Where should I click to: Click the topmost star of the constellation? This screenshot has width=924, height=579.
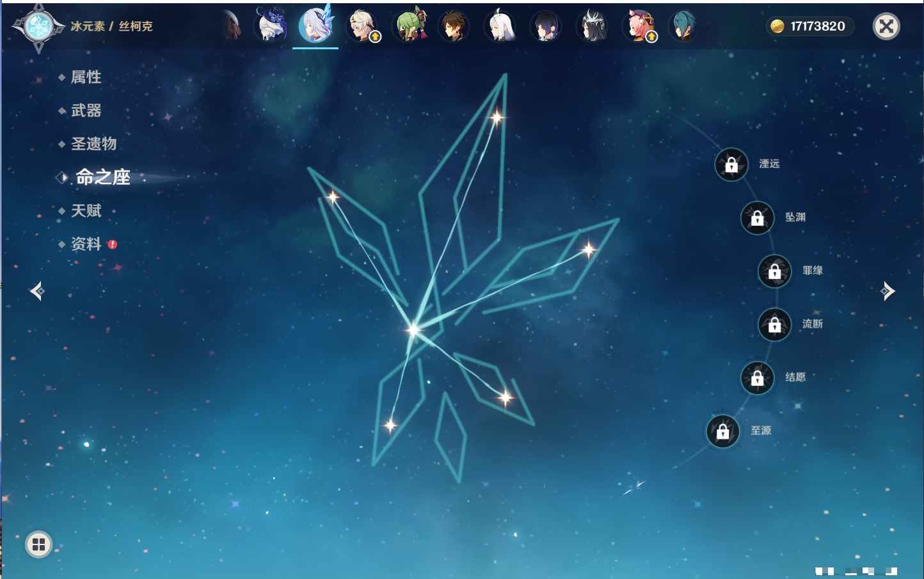497,117
